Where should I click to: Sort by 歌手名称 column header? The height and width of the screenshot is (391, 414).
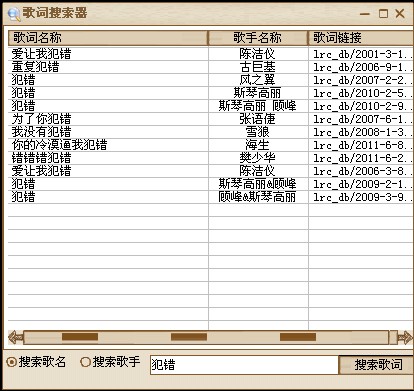(x=258, y=38)
